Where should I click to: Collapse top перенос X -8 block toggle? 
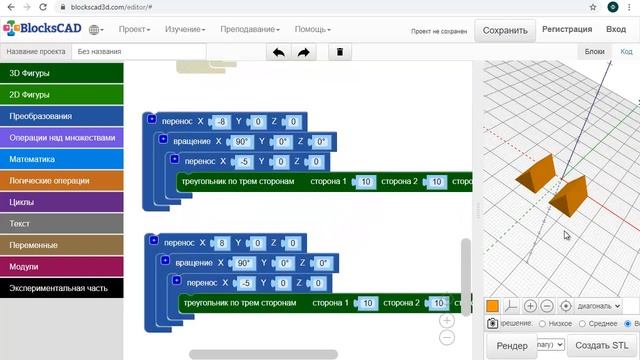tap(152, 119)
